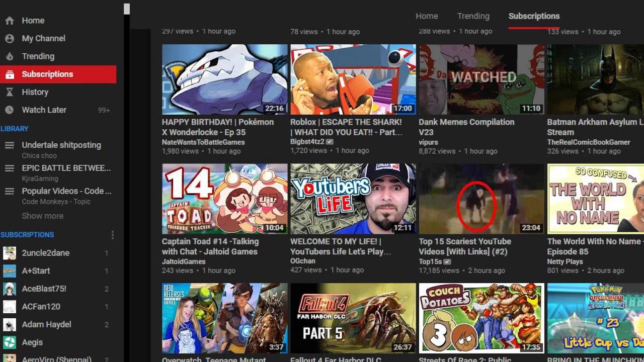This screenshot has height=362, width=644.
Task: Open the AceBlast75! channel avatar
Action: tap(9, 289)
